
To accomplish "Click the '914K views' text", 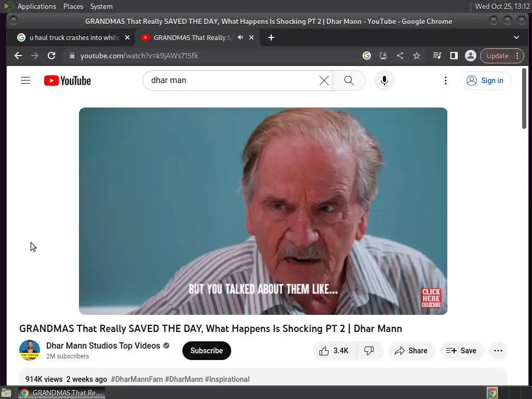I will pos(44,379).
